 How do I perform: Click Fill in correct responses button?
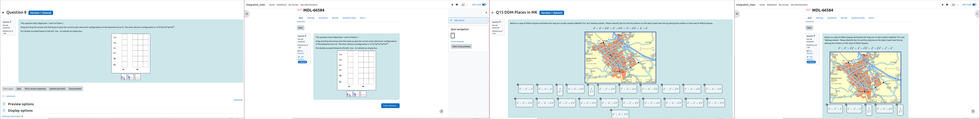35,89
